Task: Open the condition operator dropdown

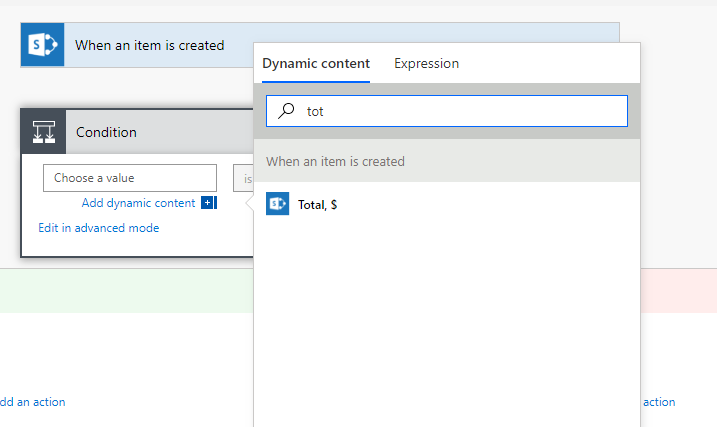Action: coord(243,178)
